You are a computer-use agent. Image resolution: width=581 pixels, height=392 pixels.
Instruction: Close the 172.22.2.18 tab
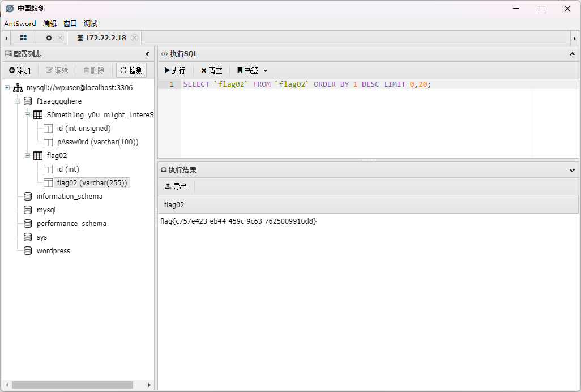(135, 38)
